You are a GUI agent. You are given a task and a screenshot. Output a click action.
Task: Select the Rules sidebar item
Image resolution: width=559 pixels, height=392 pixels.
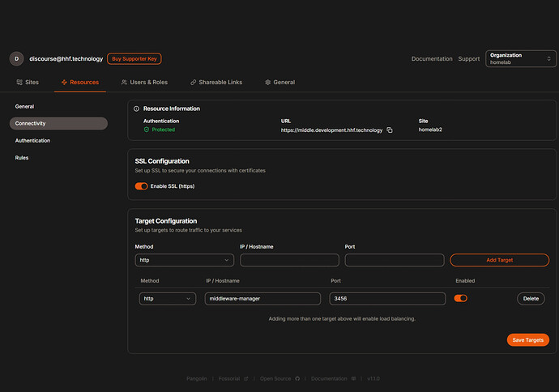(22, 158)
